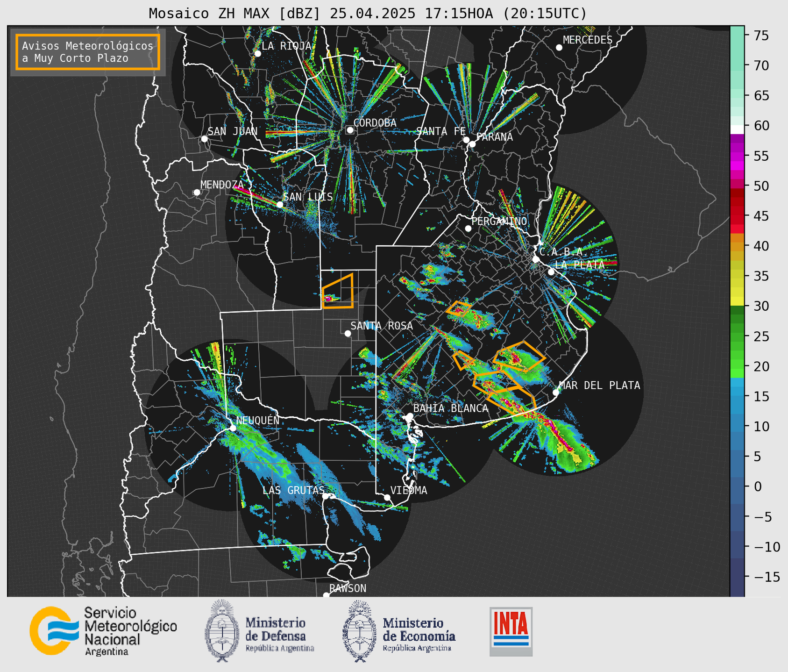This screenshot has width=788, height=672.
Task: Click the 45 tick label on color scale
Action: [x=761, y=216]
